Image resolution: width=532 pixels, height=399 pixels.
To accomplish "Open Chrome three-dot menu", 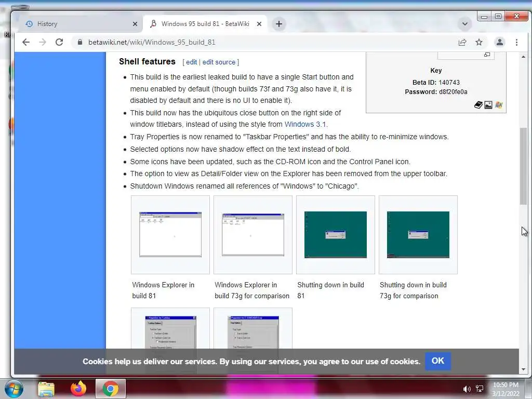I will (x=516, y=42).
